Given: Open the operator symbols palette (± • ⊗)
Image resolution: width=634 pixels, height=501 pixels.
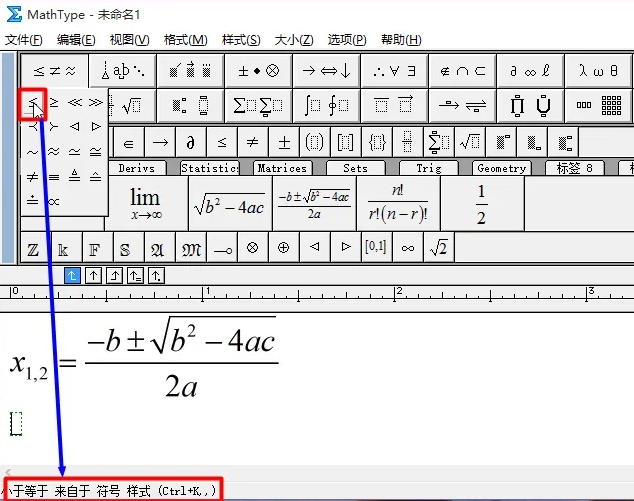Looking at the screenshot, I should pos(258,71).
